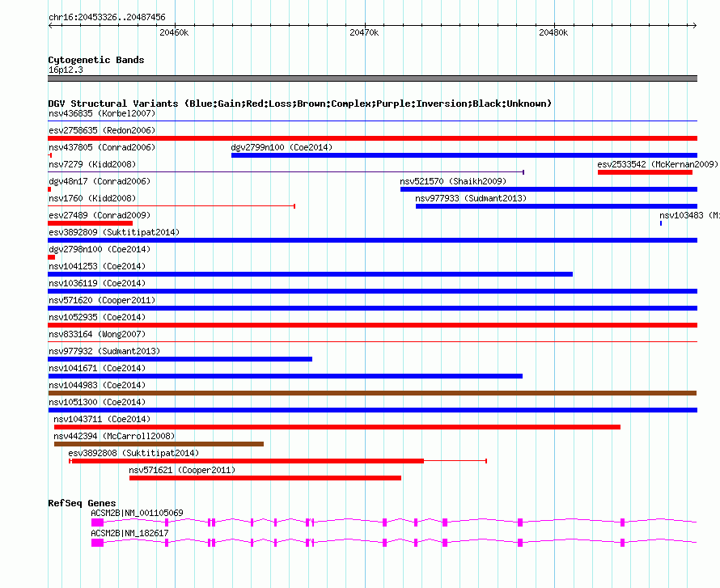Viewport: 720px width, 588px height.
Task: Click the red nsv571621 loss bar
Action: click(265, 478)
